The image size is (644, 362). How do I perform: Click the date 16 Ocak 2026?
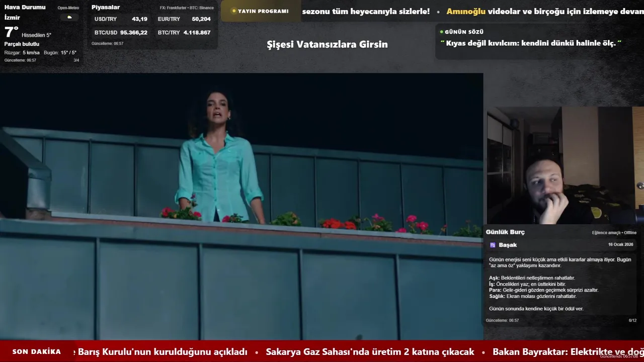pyautogui.click(x=620, y=244)
